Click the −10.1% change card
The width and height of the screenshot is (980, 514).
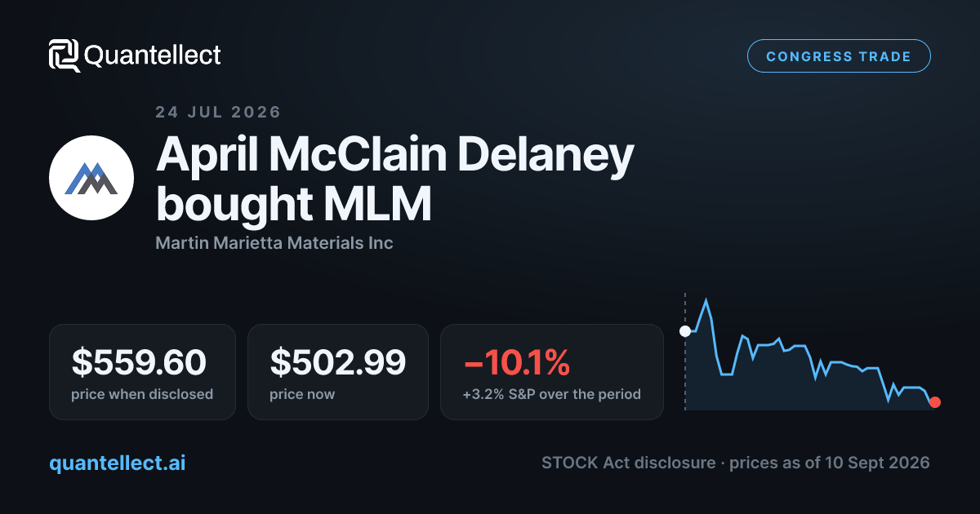[552, 372]
